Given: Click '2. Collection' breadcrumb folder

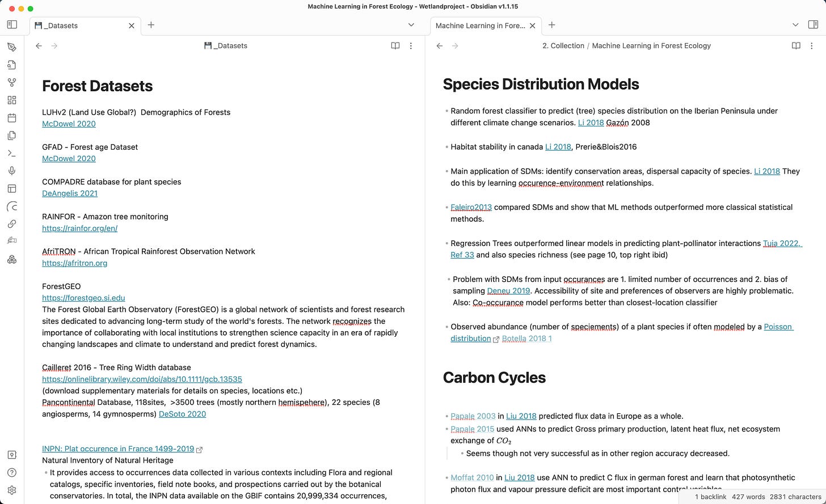Looking at the screenshot, I should tap(563, 46).
